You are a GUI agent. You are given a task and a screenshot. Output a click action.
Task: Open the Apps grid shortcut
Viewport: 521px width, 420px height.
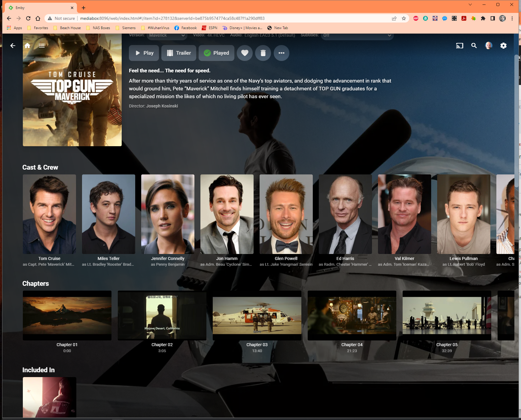tap(14, 28)
